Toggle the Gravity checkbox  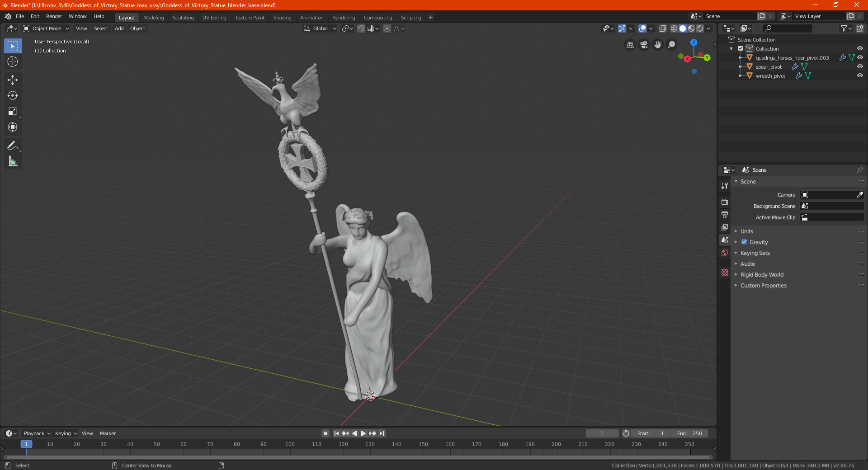tap(744, 242)
